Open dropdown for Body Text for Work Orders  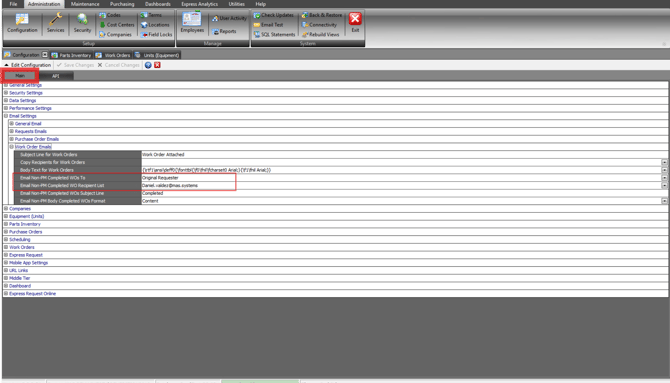click(664, 170)
